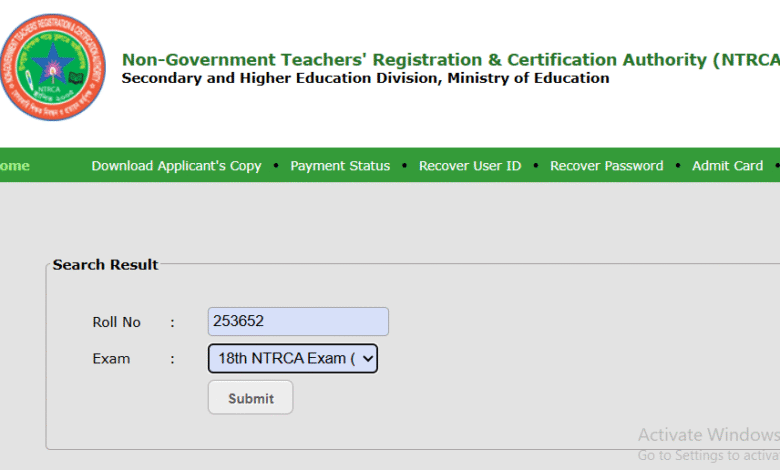This screenshot has height=470, width=780.
Task: Focus the Roll No input field
Action: (x=298, y=321)
